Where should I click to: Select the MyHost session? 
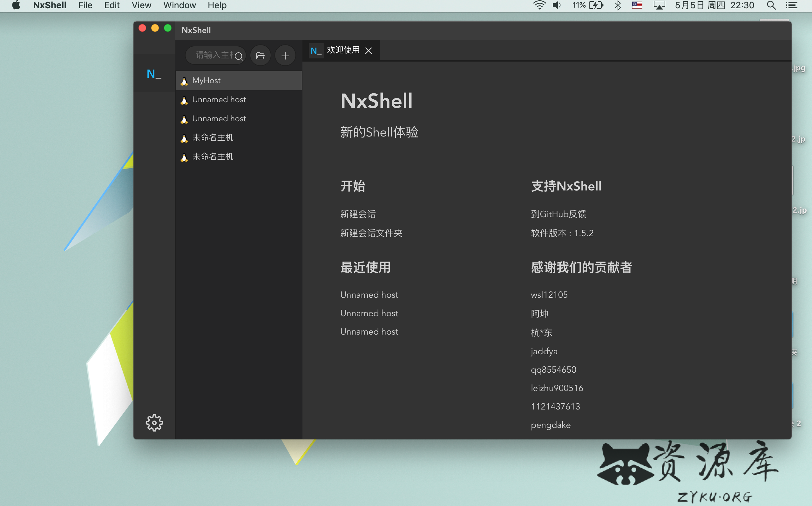(239, 81)
